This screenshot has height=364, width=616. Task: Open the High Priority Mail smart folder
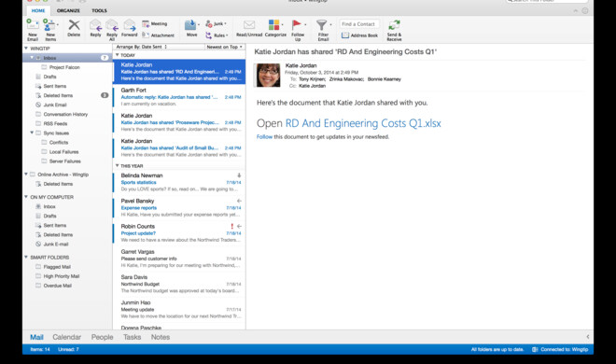click(x=62, y=276)
